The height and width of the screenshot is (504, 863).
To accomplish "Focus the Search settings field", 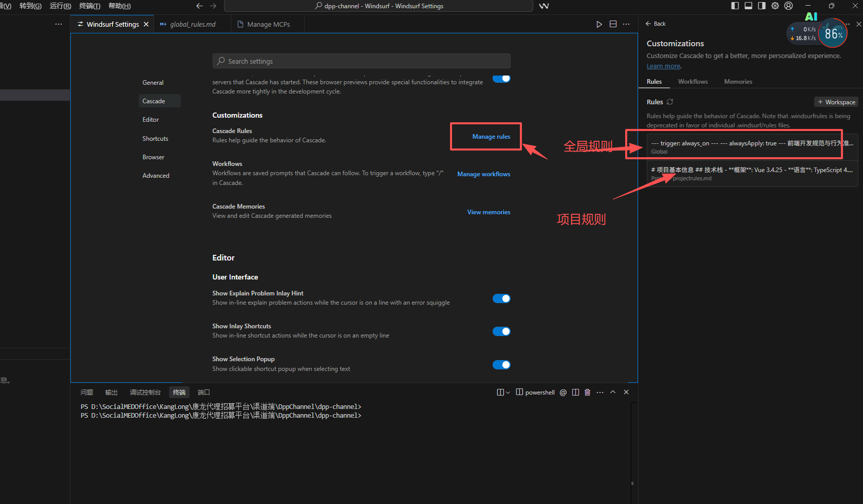I will tap(361, 61).
